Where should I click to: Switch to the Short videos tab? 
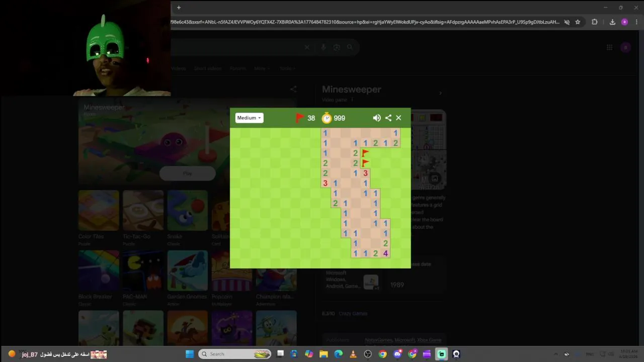pyautogui.click(x=207, y=68)
